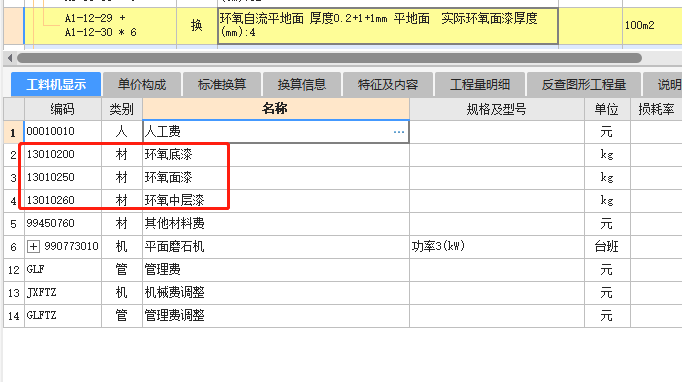Image resolution: width=682 pixels, height=382 pixels.
Task: Click the horizontal scrollbar thumb
Action: (329, 58)
